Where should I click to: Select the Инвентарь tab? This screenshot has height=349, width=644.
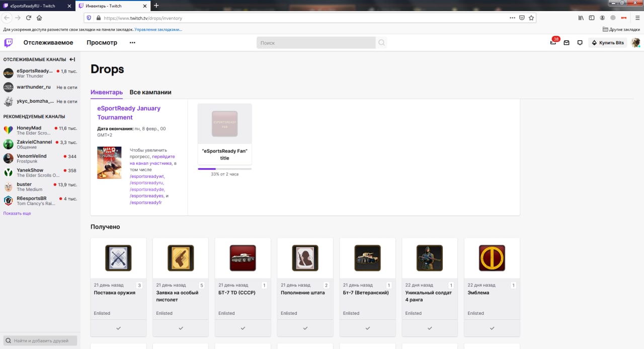(x=107, y=92)
